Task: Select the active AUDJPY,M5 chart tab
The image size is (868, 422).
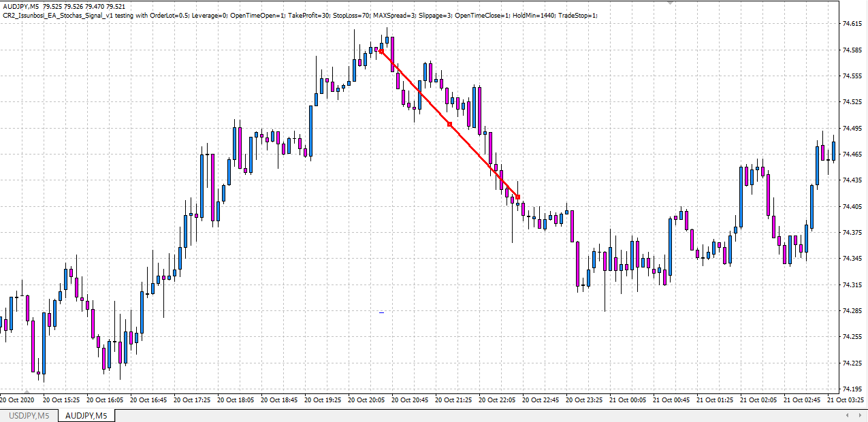Action: point(86,414)
